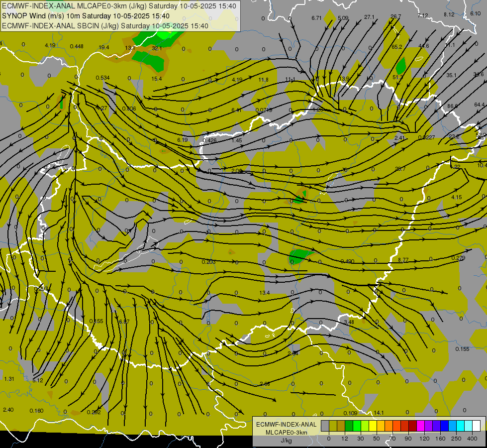Click the 'J/kg' unit label in the legend
The width and height of the screenshot is (487, 448).
point(286,441)
